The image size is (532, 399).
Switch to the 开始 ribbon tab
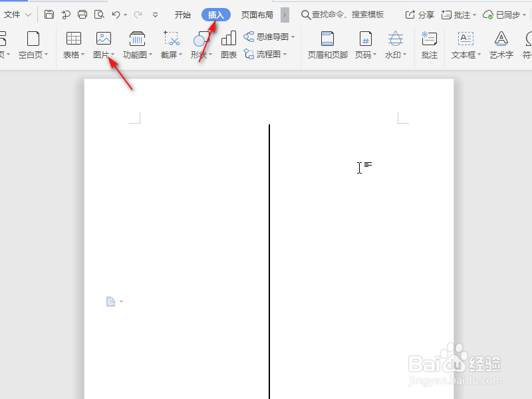point(182,13)
